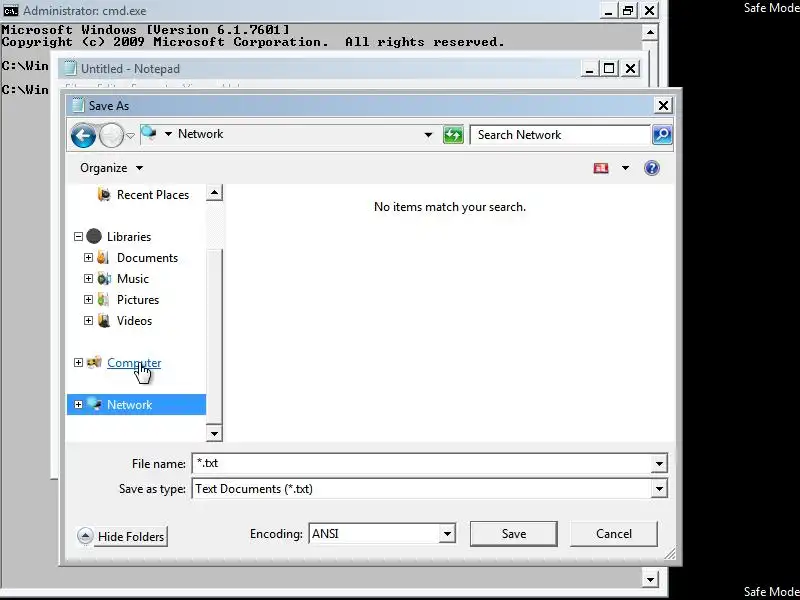Image resolution: width=800 pixels, height=600 pixels.
Task: Click the greyed Forward arrow button
Action: (x=111, y=136)
